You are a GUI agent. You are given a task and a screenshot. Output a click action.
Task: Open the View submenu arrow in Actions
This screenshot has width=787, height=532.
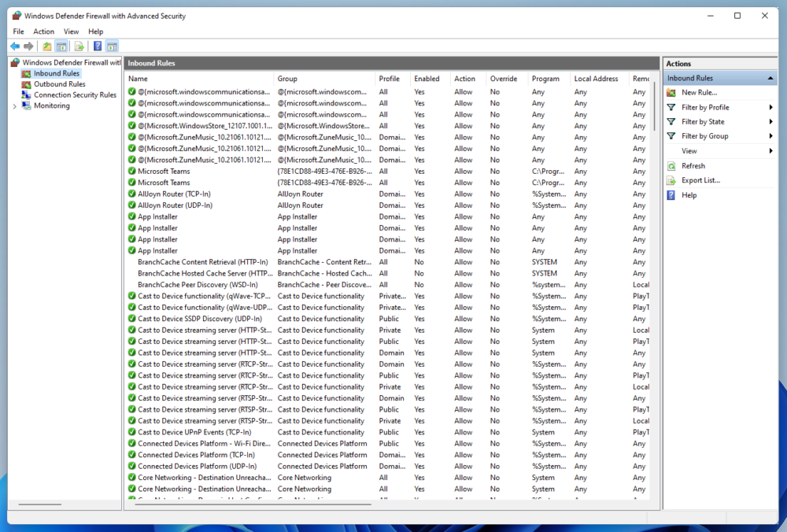(x=770, y=151)
